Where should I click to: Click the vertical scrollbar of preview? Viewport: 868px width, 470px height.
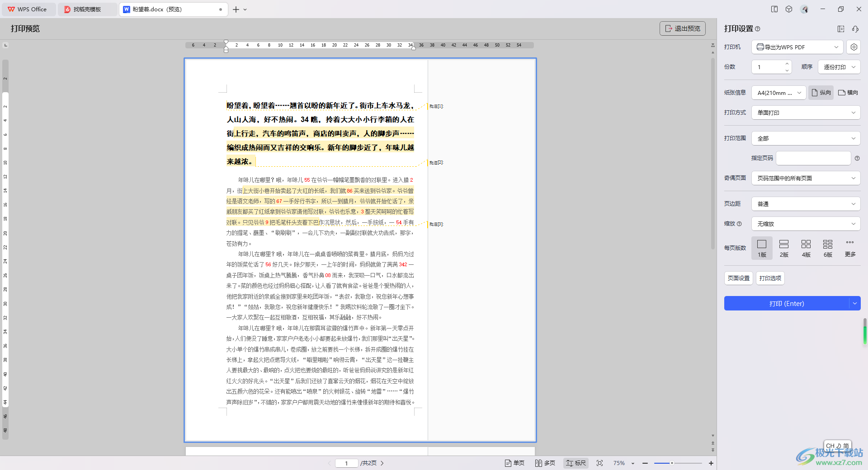click(x=713, y=153)
